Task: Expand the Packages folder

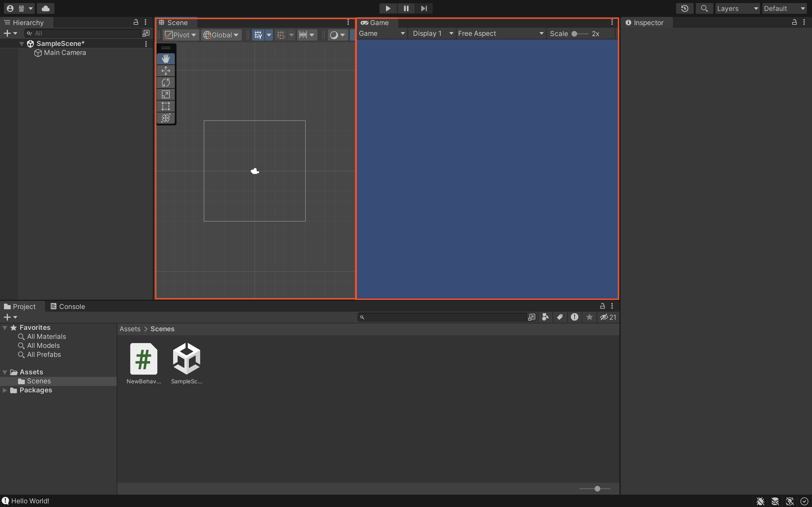Action: click(x=5, y=390)
